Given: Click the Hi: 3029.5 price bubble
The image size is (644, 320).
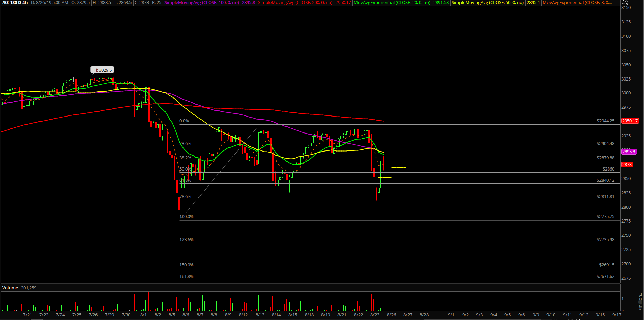Looking at the screenshot, I should pyautogui.click(x=102, y=70).
